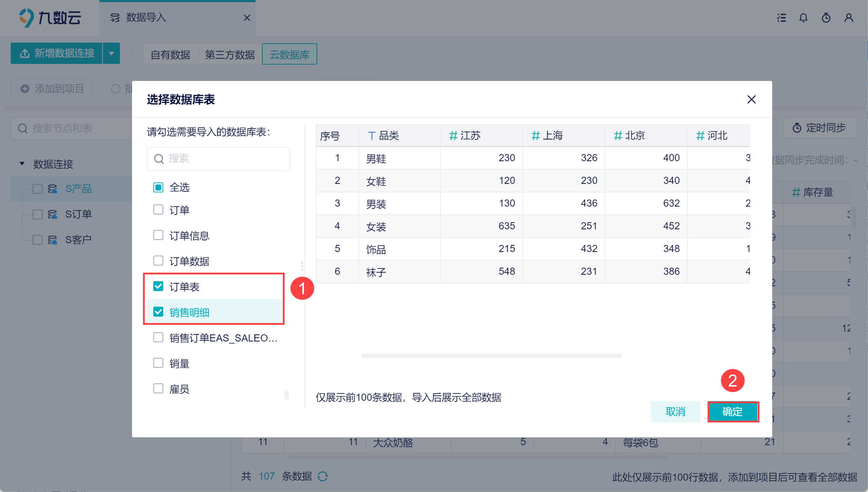
Task: Click the 九数云 logo
Action: point(50,18)
